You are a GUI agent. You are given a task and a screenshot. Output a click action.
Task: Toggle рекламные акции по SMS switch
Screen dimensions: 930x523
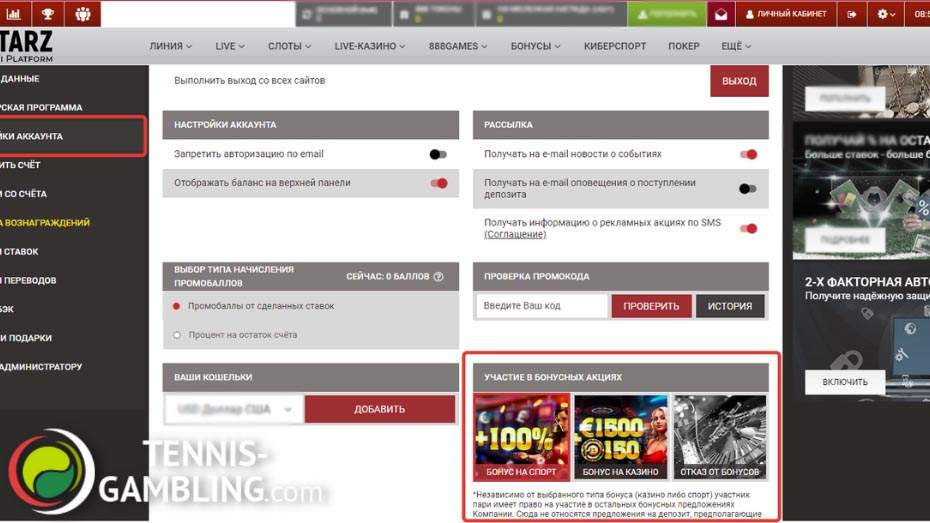(749, 228)
